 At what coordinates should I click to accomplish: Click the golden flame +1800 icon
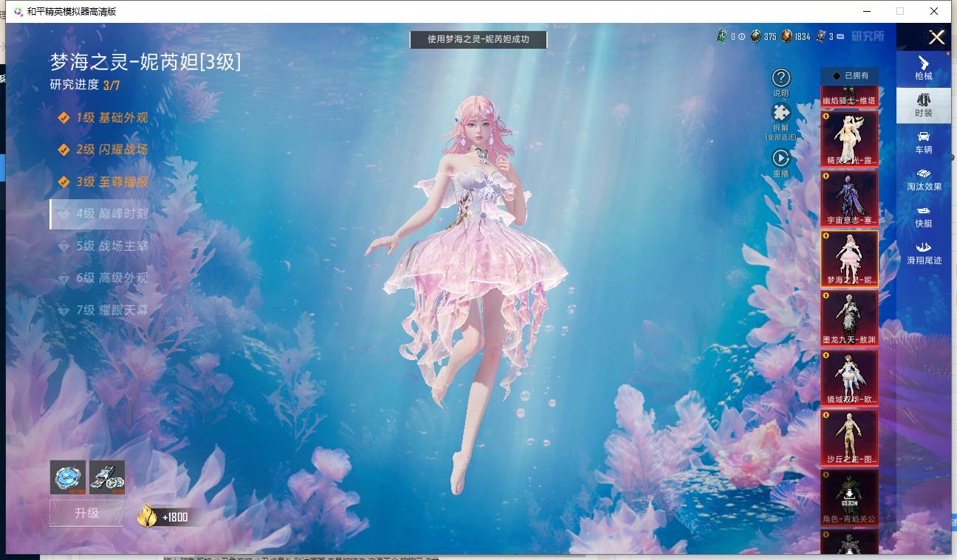click(148, 516)
